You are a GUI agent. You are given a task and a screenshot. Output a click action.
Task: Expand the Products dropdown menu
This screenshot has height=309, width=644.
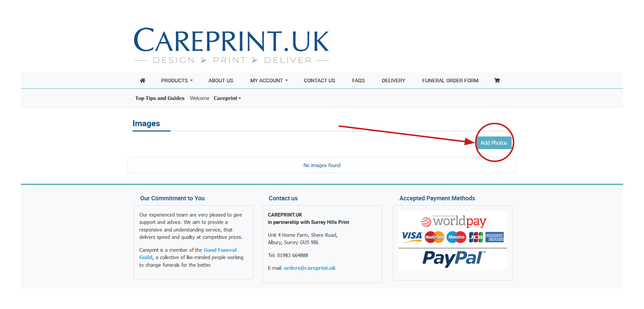177,81
